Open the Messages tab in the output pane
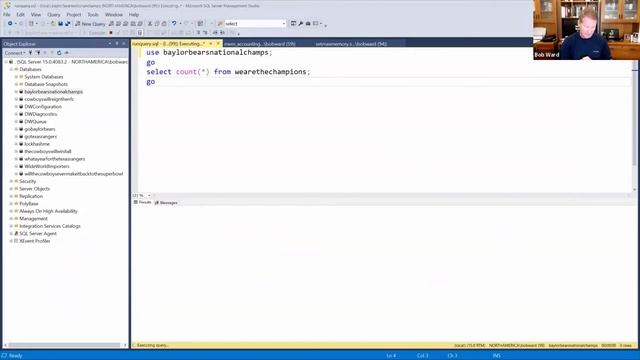This screenshot has width=640, height=360. tap(166, 202)
